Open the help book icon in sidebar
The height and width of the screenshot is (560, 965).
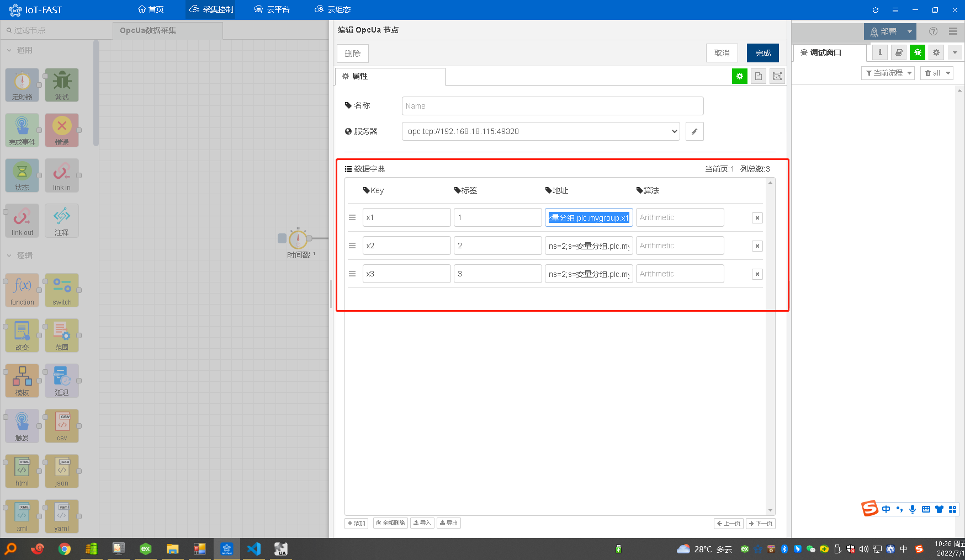pyautogui.click(x=899, y=52)
